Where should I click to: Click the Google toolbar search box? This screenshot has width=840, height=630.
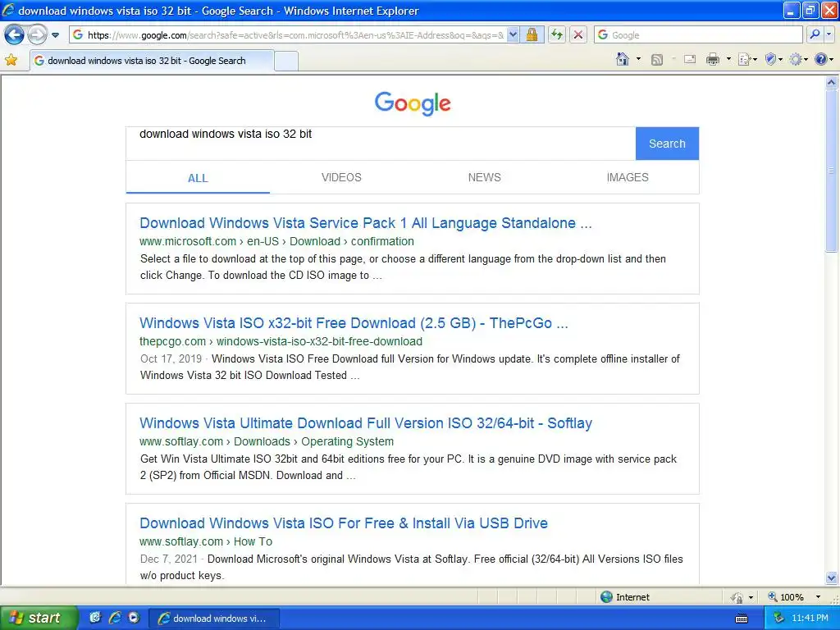click(x=698, y=34)
